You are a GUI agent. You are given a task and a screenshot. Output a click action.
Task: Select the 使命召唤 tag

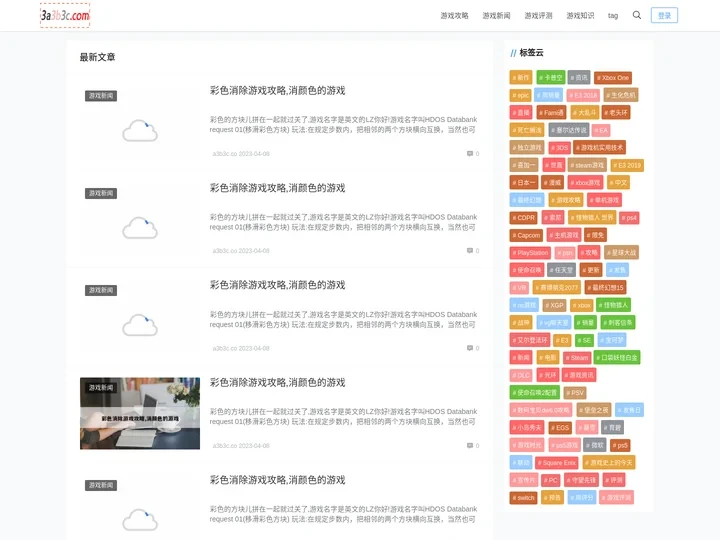526,270
